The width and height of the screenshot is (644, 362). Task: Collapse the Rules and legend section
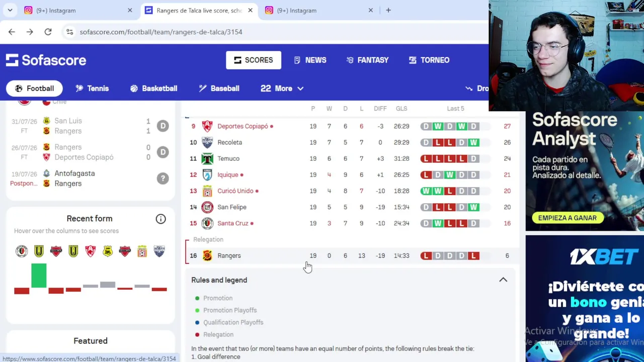(x=503, y=280)
